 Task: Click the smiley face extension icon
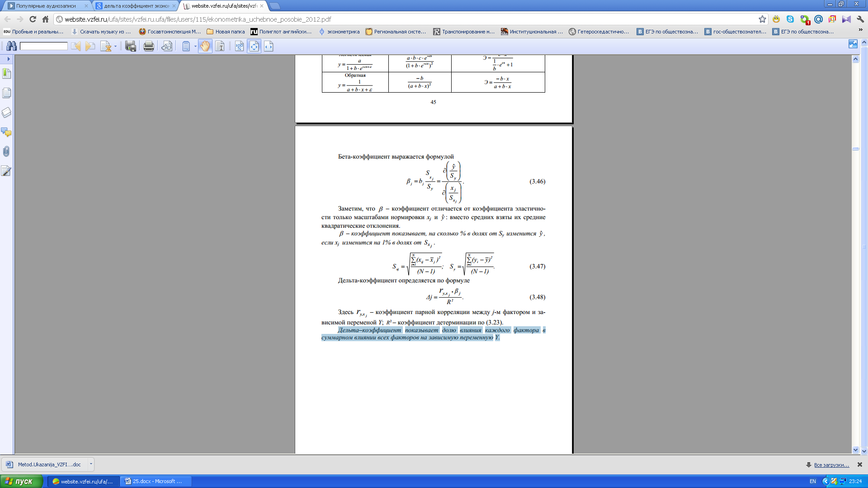point(776,19)
